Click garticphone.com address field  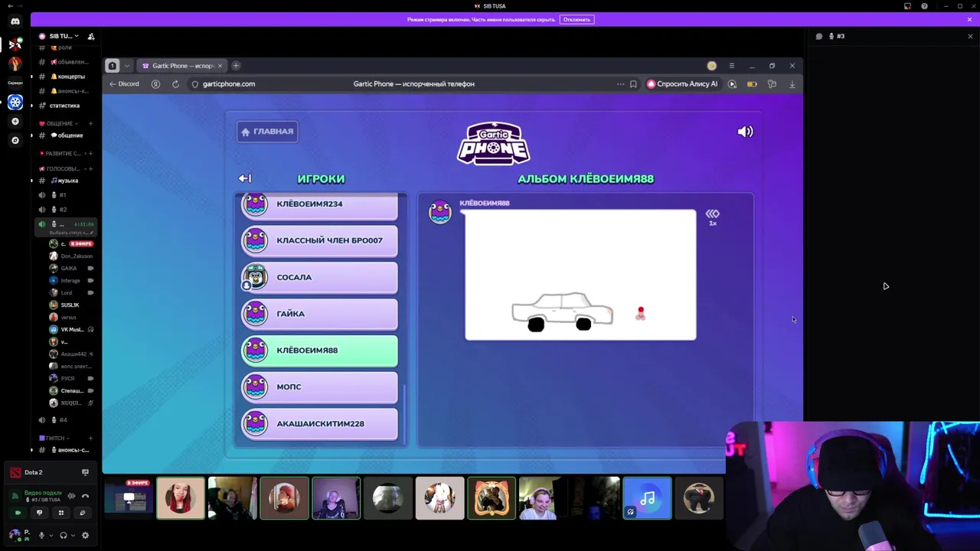click(x=228, y=84)
